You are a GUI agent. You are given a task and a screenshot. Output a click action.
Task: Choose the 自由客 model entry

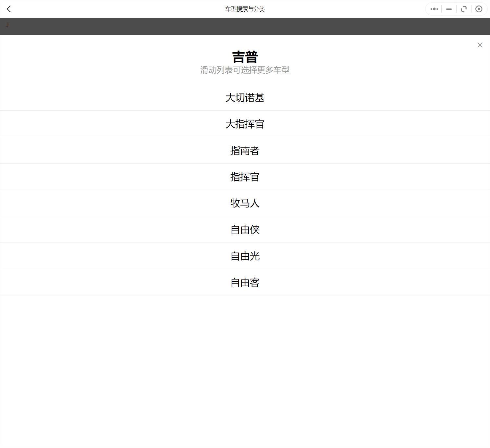(245, 282)
